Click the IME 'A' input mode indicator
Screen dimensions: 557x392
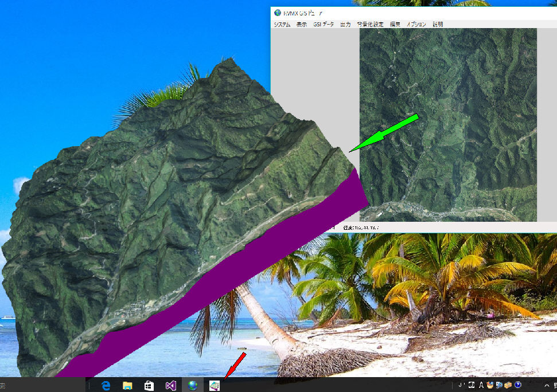pos(481,385)
